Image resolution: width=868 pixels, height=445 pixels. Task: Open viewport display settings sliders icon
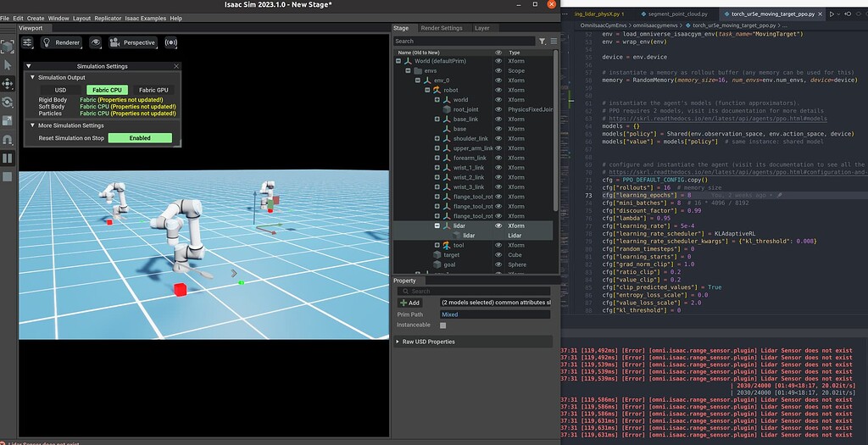27,42
